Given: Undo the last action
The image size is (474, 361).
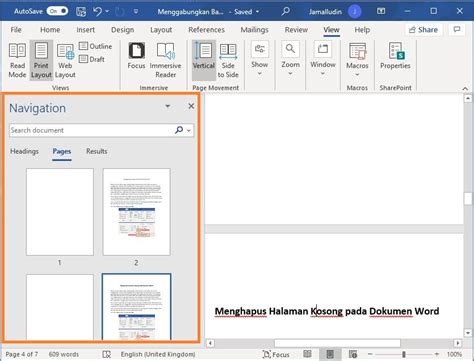Looking at the screenshot, I should (x=97, y=12).
